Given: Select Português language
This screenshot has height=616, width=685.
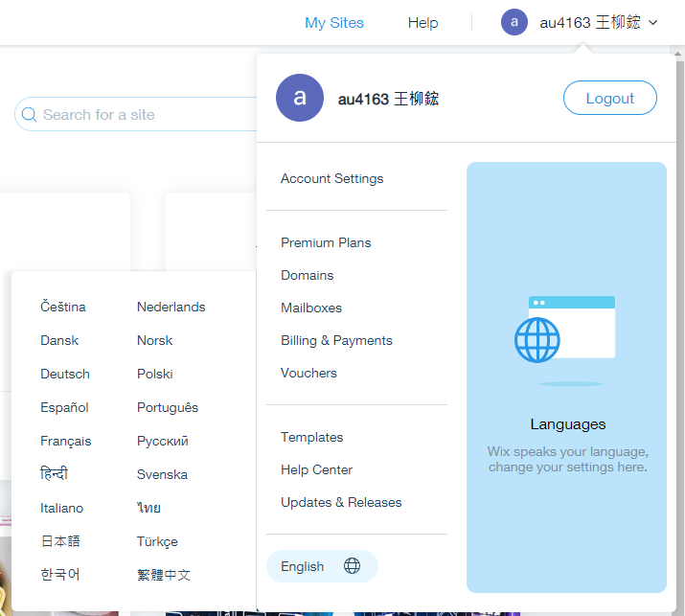Looking at the screenshot, I should click(168, 407).
